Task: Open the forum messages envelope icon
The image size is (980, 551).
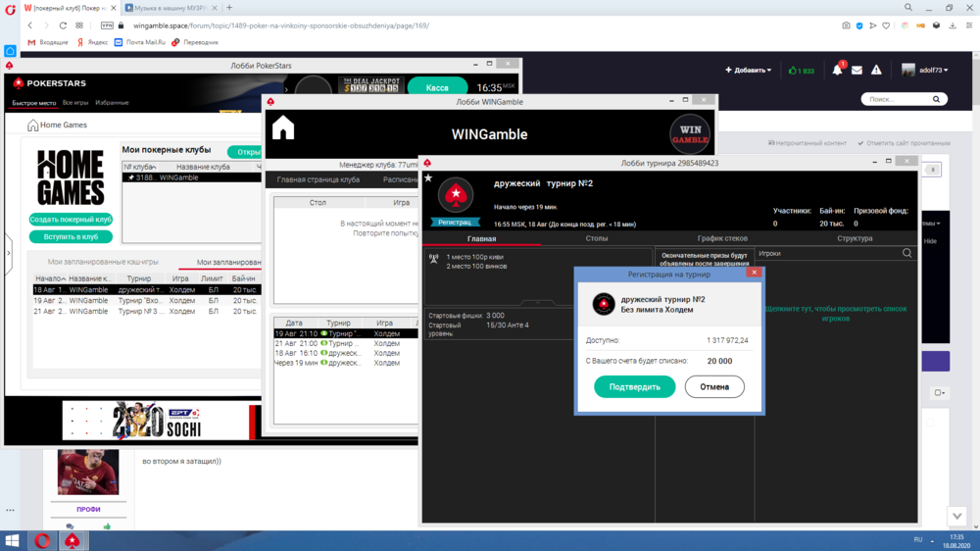Action: [857, 71]
